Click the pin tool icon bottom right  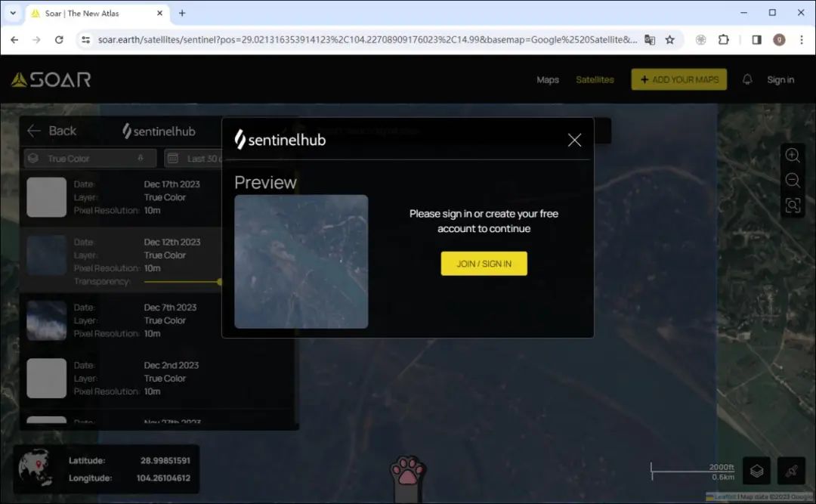pyautogui.click(x=791, y=472)
